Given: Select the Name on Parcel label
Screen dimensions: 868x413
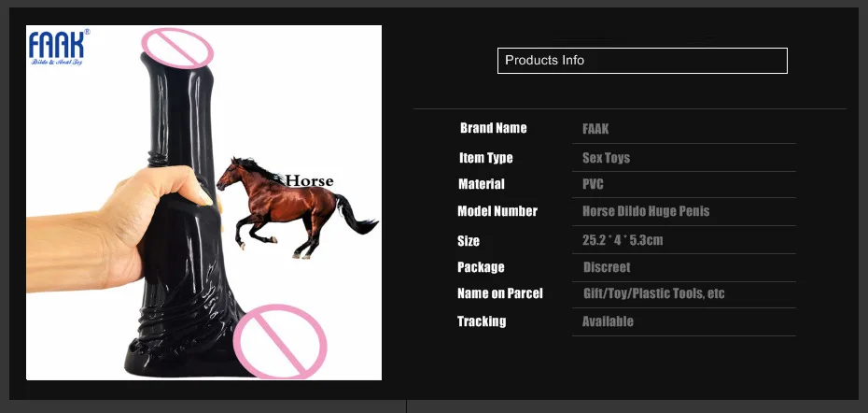Looking at the screenshot, I should 500,293.
